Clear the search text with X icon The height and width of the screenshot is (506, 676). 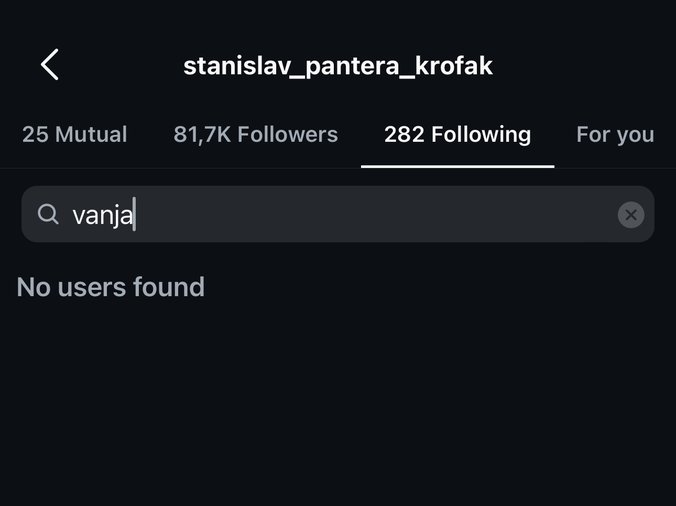pos(630,215)
